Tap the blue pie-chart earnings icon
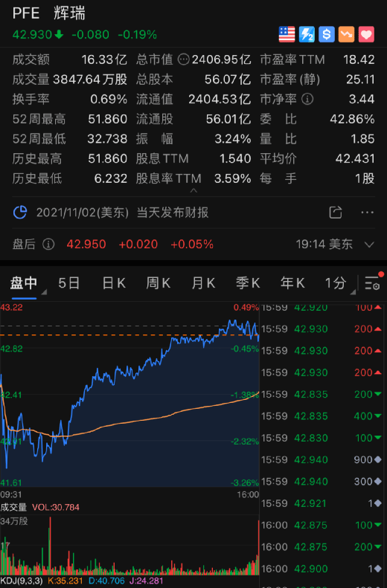This screenshot has width=387, height=588. pyautogui.click(x=20, y=213)
